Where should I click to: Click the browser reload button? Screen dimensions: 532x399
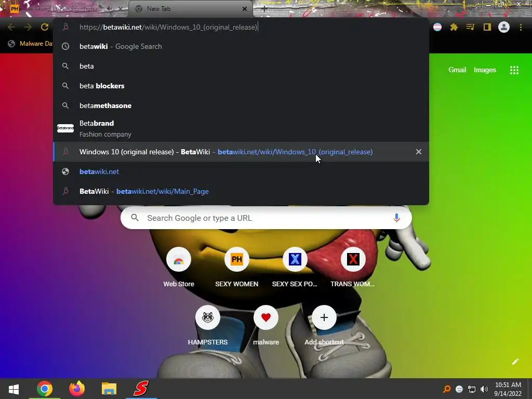pyautogui.click(x=45, y=27)
